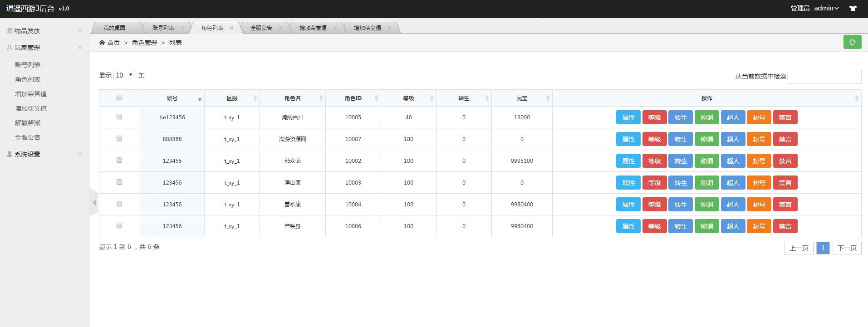Click the green refresh icon button
Viewport: 868px width, 327px height.
tap(852, 42)
